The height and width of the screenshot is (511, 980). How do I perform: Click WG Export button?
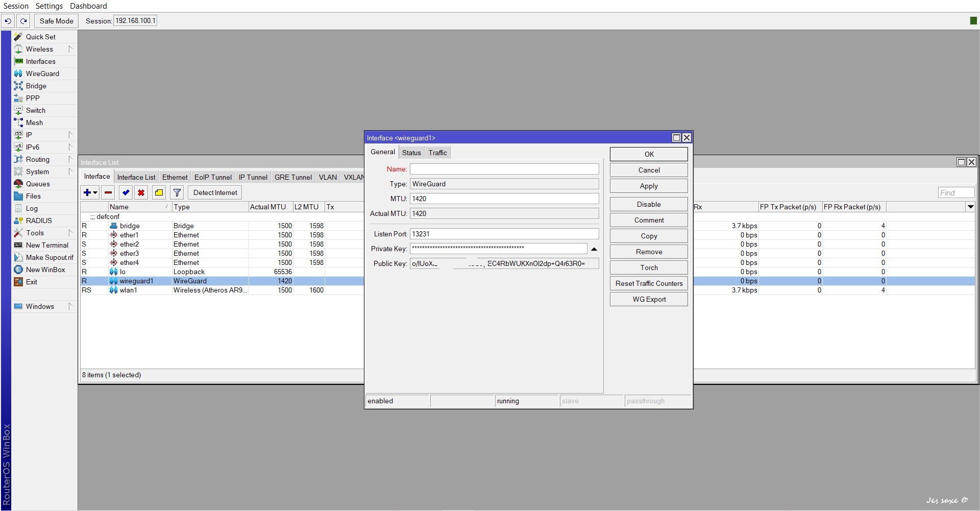click(649, 299)
